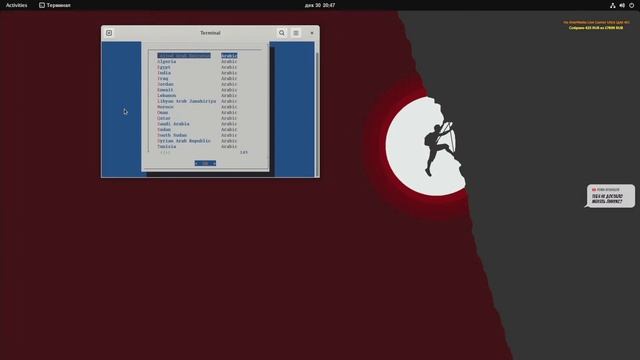
Task: Select the Syrian Arab Republic row
Action: (x=197, y=141)
